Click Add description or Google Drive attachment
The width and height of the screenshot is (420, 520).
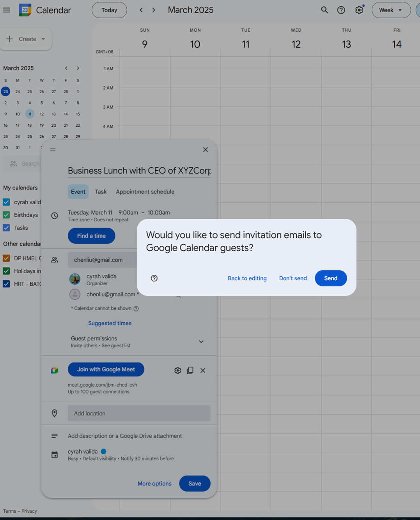click(x=125, y=436)
